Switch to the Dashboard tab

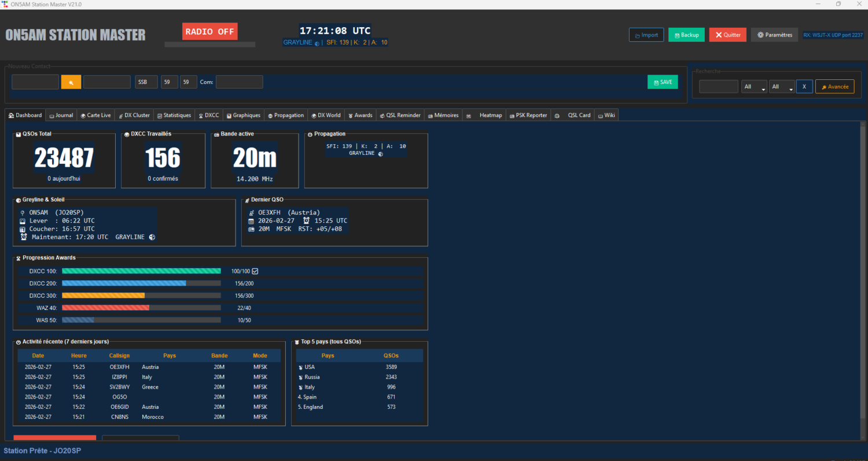tap(25, 115)
